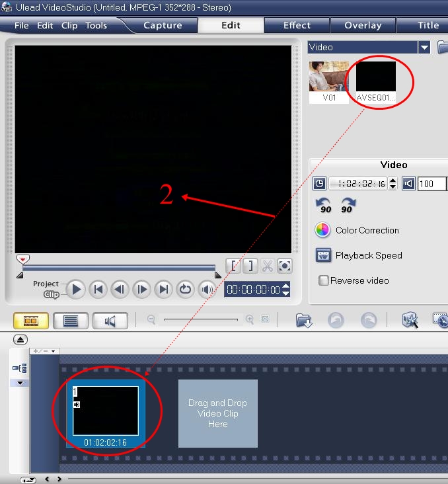Switch to the Capture step tab

(x=163, y=25)
